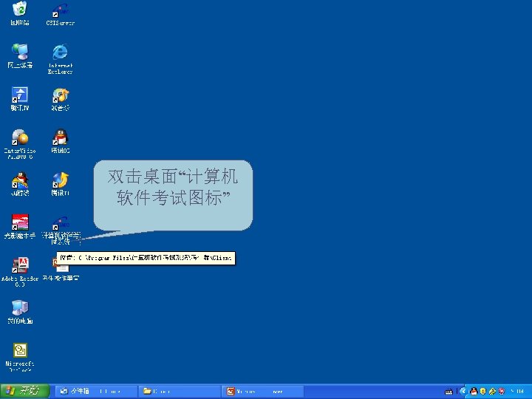This screenshot has width=532, height=399.
Task: Switch to the PowerPoint taskbar button
Action: [x=263, y=391]
